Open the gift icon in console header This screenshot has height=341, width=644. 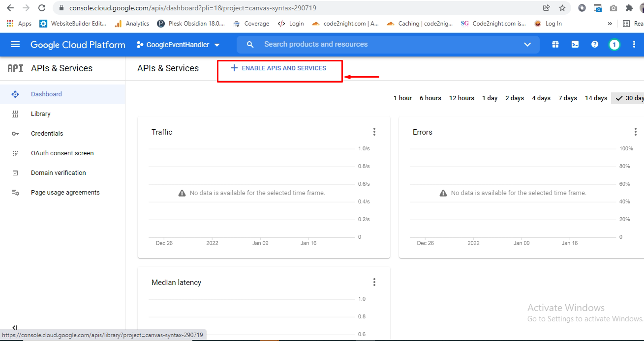pyautogui.click(x=555, y=45)
